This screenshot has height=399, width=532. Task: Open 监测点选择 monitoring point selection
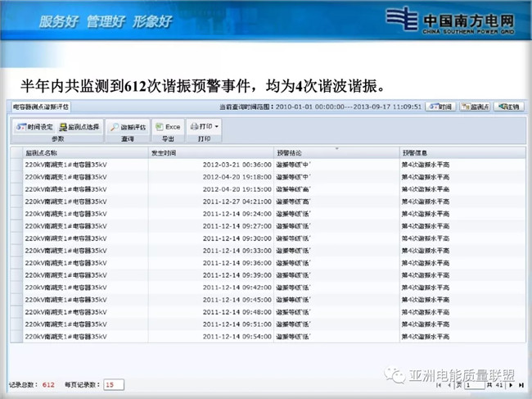coord(79,127)
